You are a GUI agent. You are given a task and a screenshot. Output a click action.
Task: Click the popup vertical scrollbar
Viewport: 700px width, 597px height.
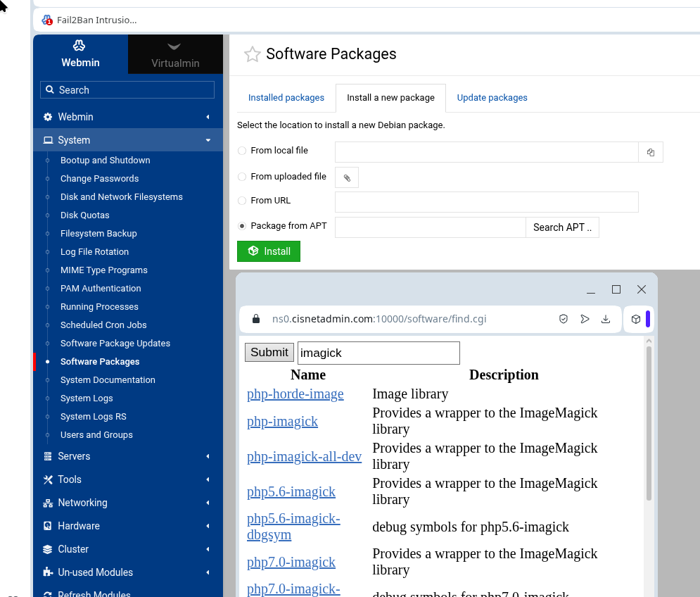[649, 422]
